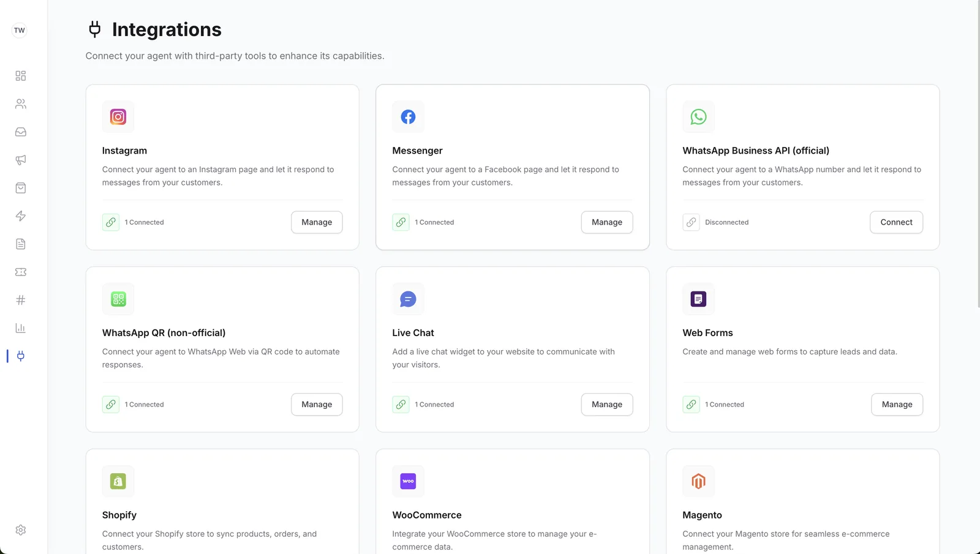Click the Shopify logo icon
The height and width of the screenshot is (554, 980).
(118, 481)
